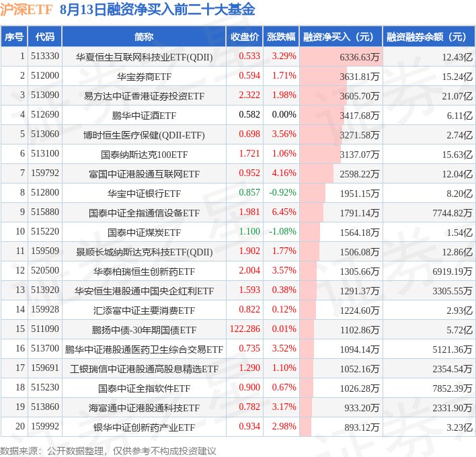Select 国泰中证煤炭ETF name cell
Screen dimensions: 476x457
pos(144,232)
